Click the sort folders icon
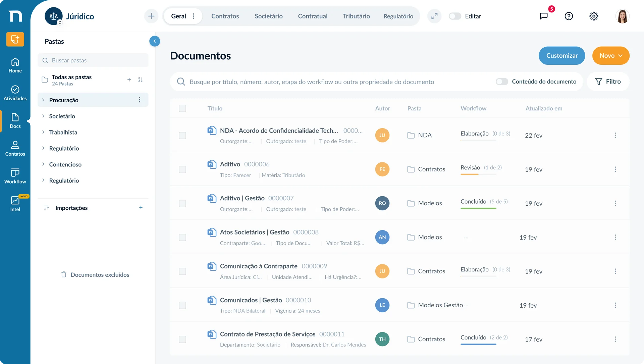 pyautogui.click(x=141, y=80)
